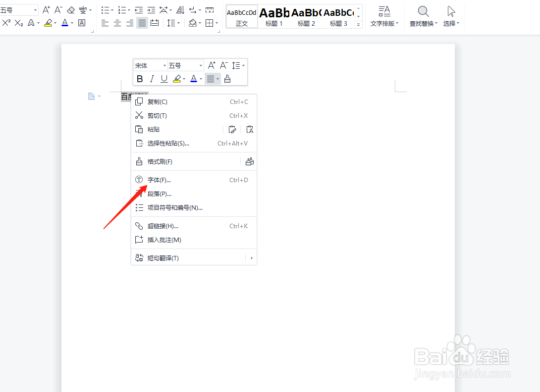The width and height of the screenshot is (540, 392).
Task: Click alignment button in mini toolbar
Action: pyautogui.click(x=213, y=79)
